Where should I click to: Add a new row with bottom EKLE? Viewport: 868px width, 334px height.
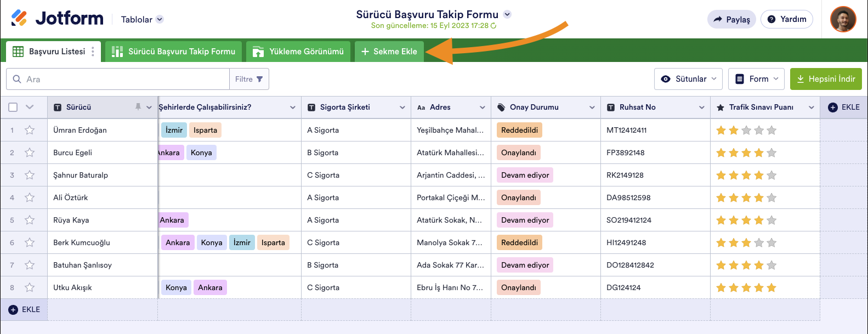(x=25, y=310)
